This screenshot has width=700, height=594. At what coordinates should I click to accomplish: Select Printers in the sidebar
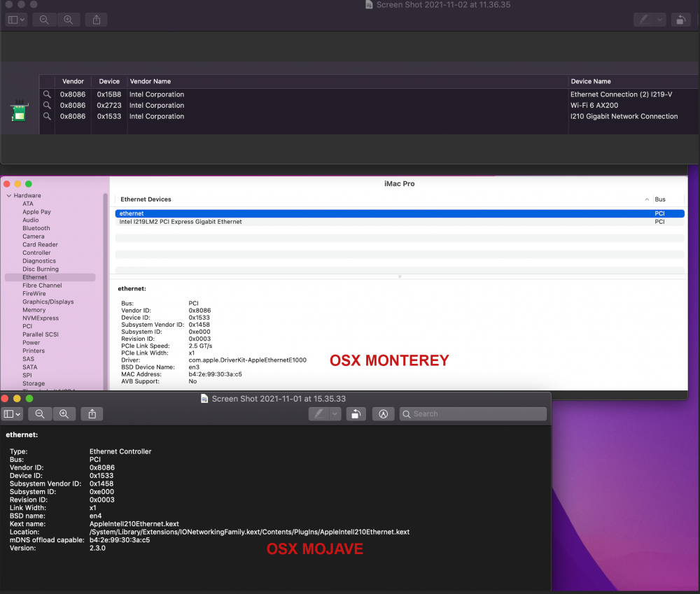(x=34, y=351)
